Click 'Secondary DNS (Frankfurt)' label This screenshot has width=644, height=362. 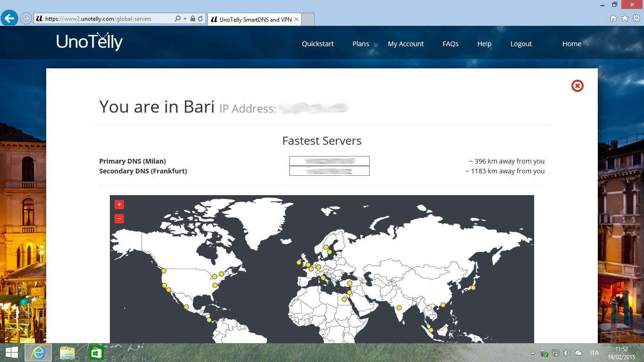143,171
